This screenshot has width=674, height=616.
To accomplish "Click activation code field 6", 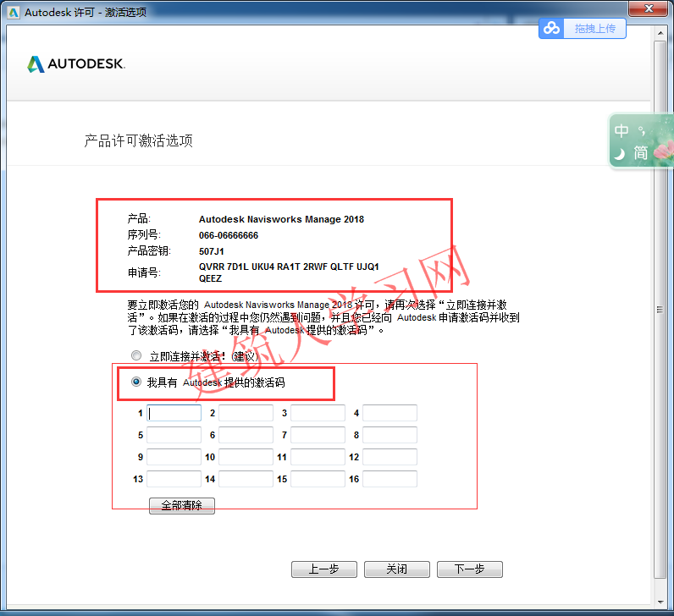I will coord(246,435).
